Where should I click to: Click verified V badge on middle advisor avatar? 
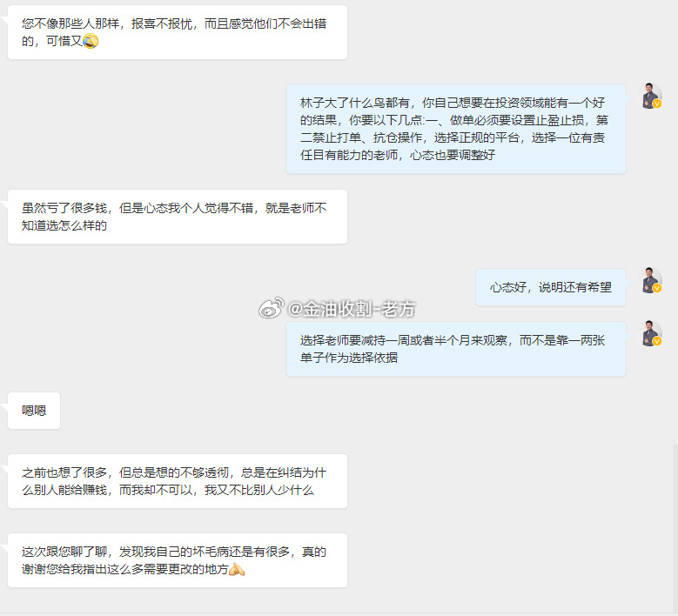coord(657,288)
